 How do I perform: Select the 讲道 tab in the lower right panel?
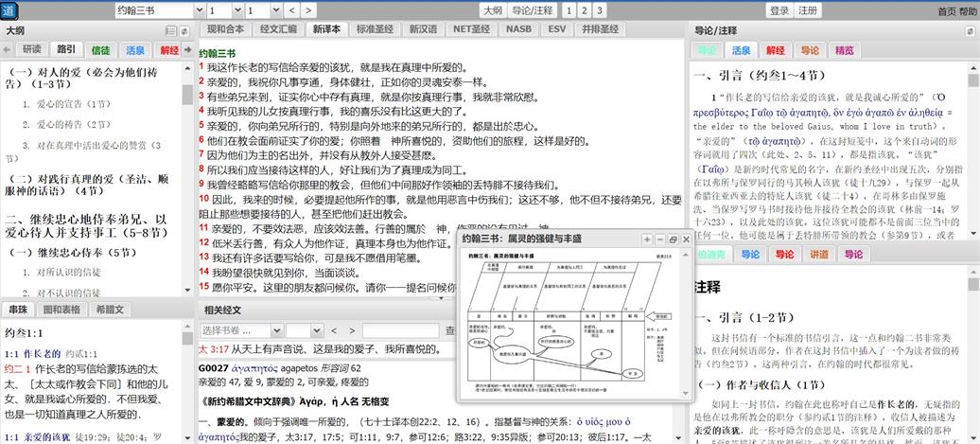click(819, 255)
